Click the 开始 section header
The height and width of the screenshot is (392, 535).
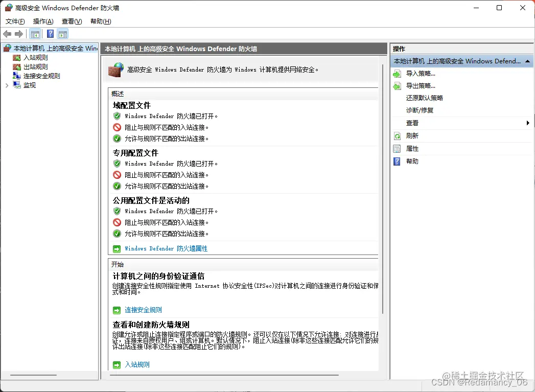click(x=118, y=264)
